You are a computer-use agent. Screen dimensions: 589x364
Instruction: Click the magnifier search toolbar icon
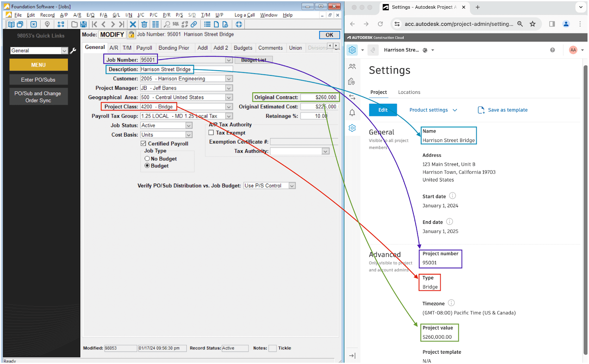pyautogui.click(x=167, y=24)
